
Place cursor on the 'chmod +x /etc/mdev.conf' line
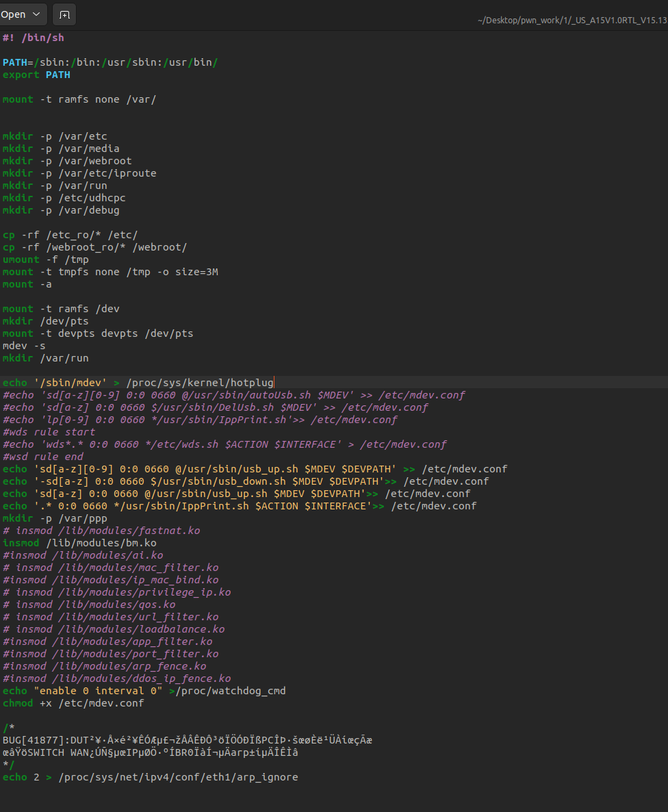tap(73, 703)
